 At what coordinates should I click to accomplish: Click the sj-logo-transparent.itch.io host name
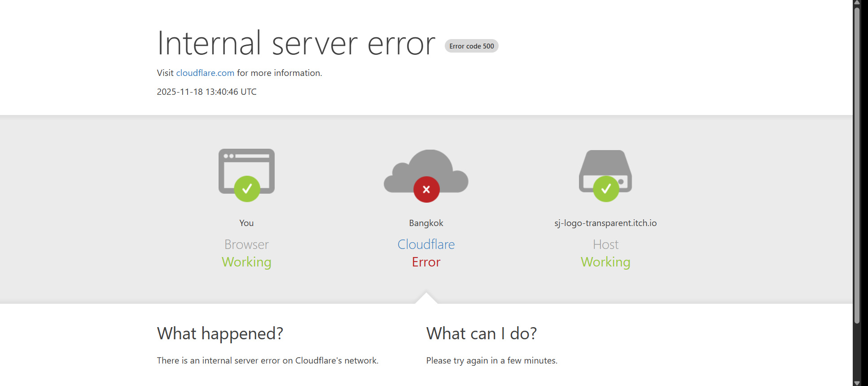(x=605, y=223)
